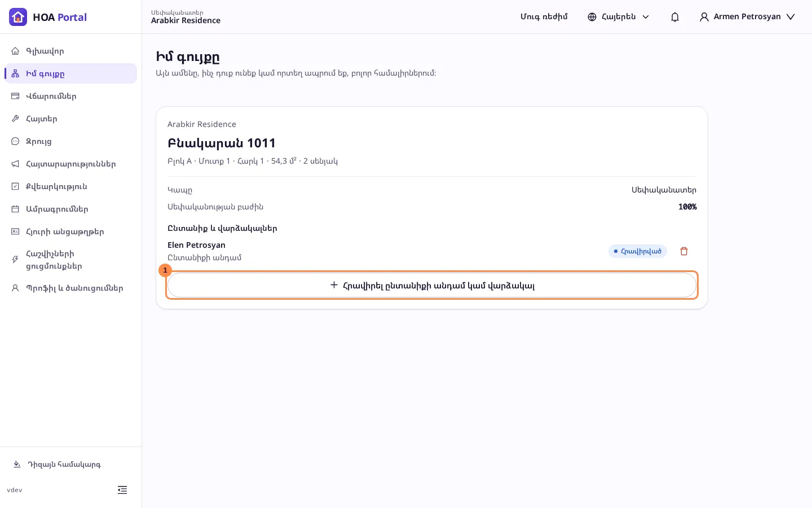Image resolution: width=812 pixels, height=508 pixels.
Task: Click the Վճարումներ card icon
Action: (x=15, y=96)
